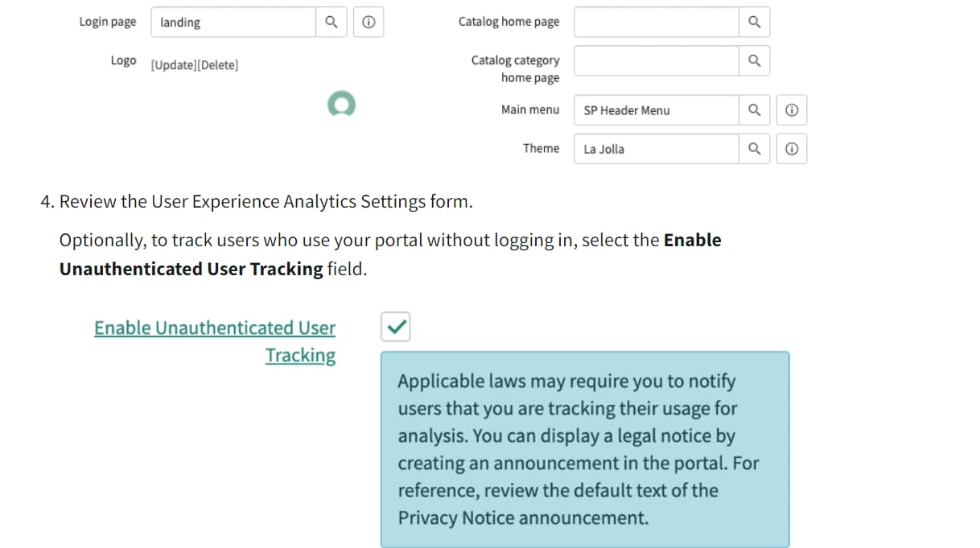980x548 pixels.
Task: Open Theme record info icon
Action: coord(792,149)
